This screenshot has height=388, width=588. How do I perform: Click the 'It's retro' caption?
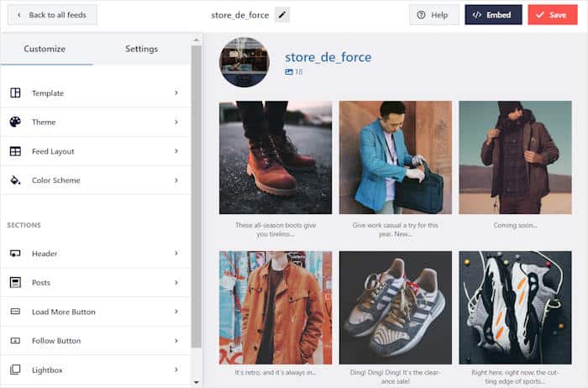click(x=276, y=373)
